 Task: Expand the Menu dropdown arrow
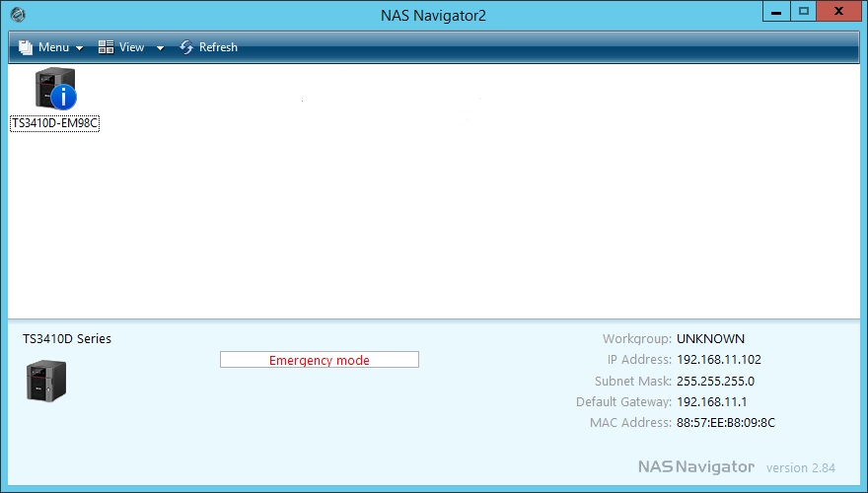(79, 48)
